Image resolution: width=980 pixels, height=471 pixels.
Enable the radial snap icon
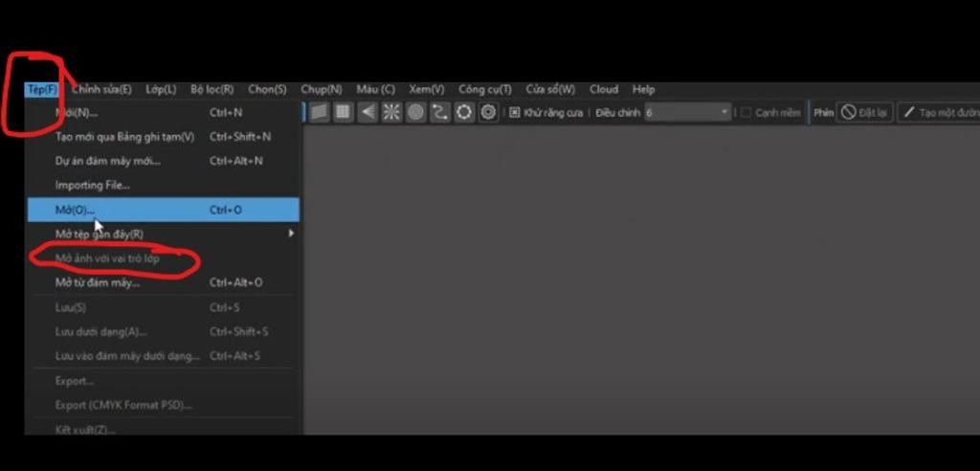tap(391, 113)
